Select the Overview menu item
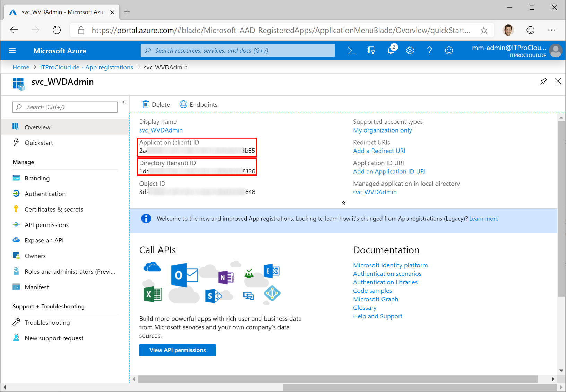The width and height of the screenshot is (566, 392). click(65, 127)
